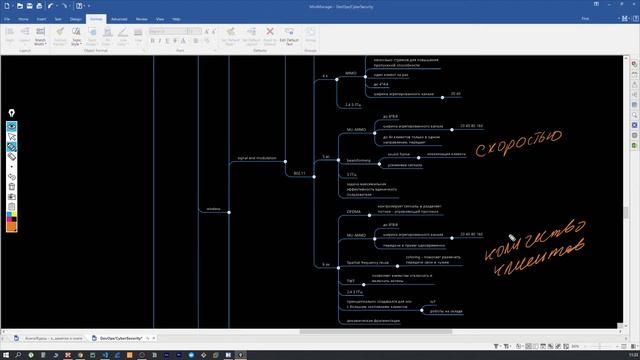Click the Line Color icon in Object Format
The image size is (640, 360).
pyautogui.click(x=123, y=32)
